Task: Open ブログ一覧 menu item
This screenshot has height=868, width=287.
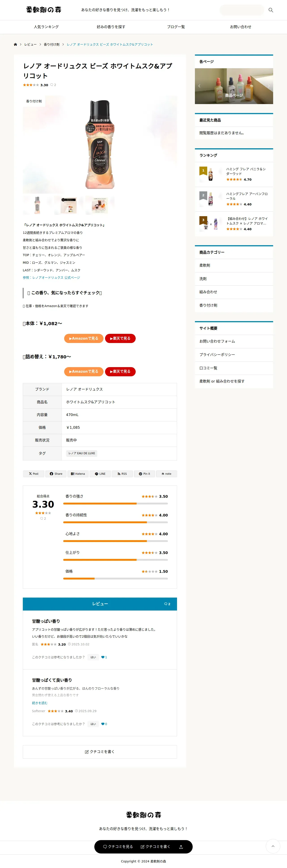Action: tap(176, 27)
